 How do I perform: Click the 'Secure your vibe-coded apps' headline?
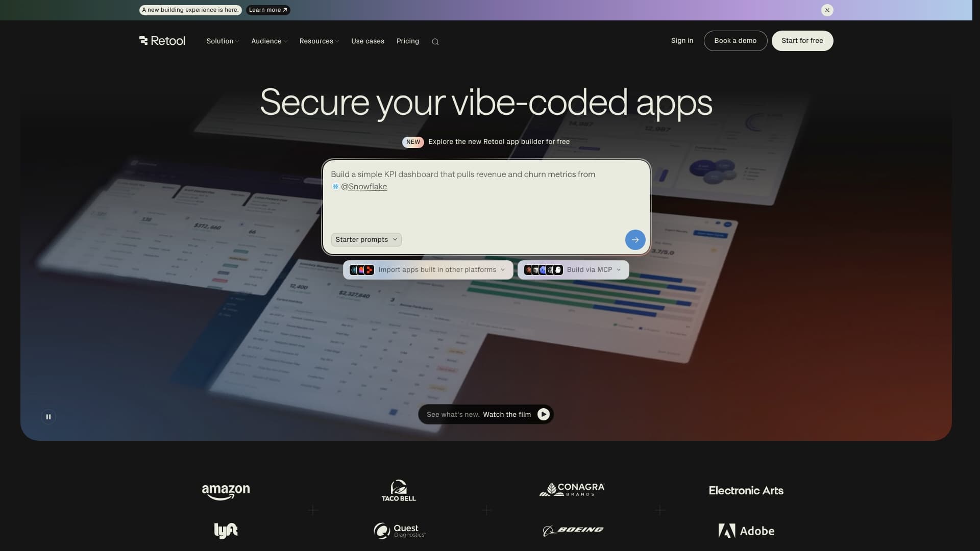point(486,104)
